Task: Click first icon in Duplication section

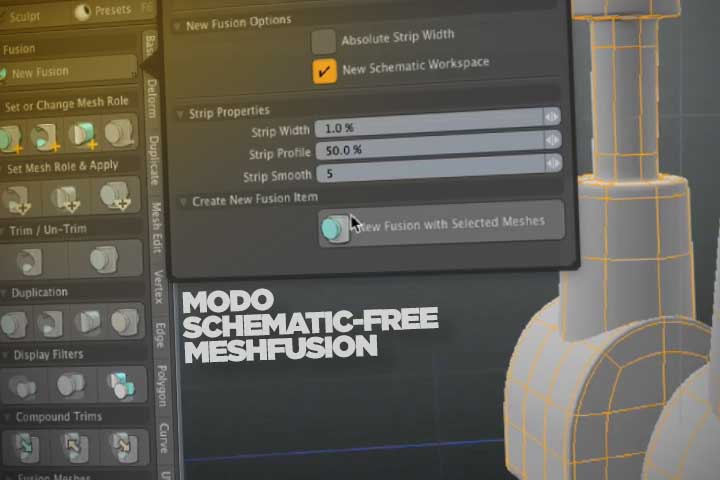Action: 14,324
